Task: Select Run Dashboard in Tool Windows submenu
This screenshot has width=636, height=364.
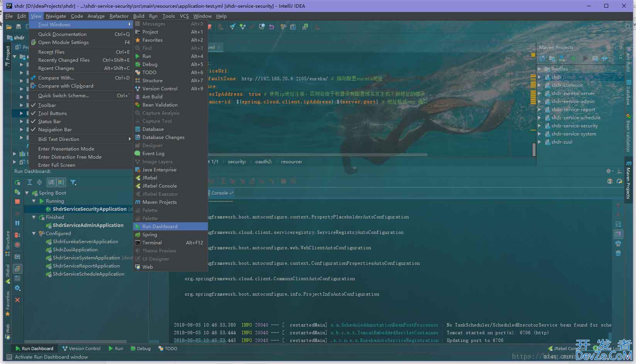Action: [x=170, y=227]
